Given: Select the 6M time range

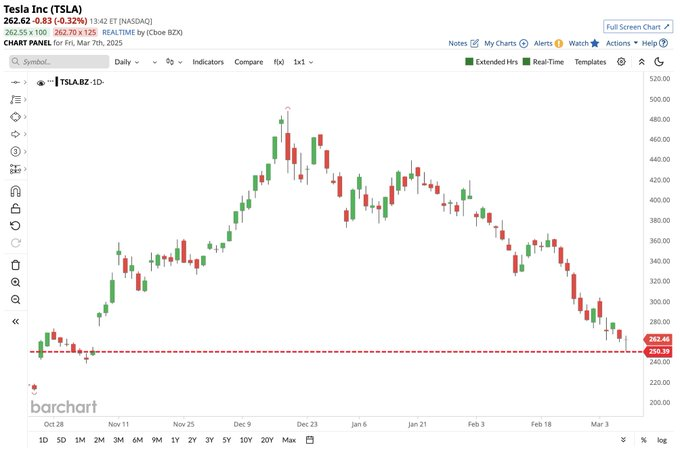Looking at the screenshot, I should (137, 440).
